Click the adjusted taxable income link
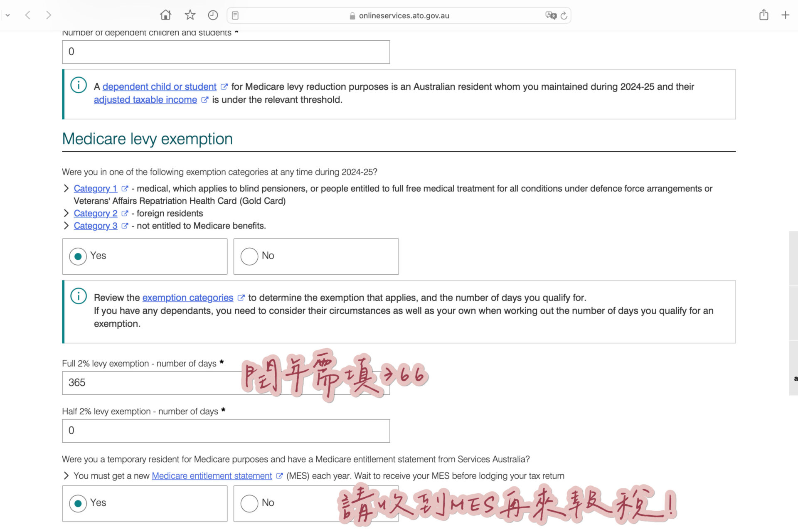The height and width of the screenshot is (532, 798). (x=145, y=100)
